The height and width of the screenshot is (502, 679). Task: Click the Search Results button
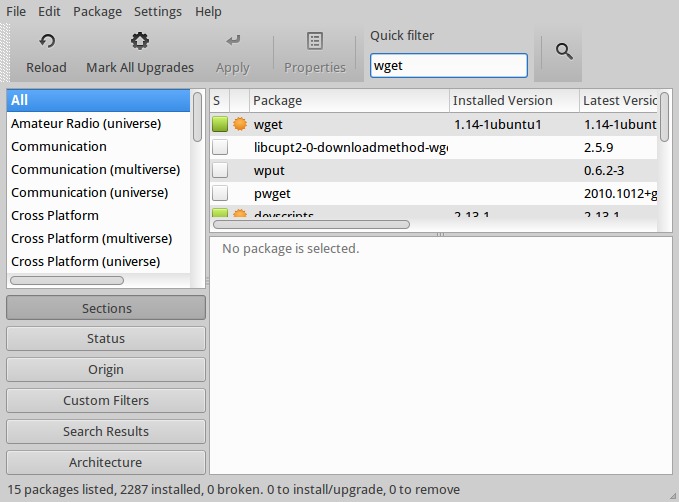tap(106, 431)
